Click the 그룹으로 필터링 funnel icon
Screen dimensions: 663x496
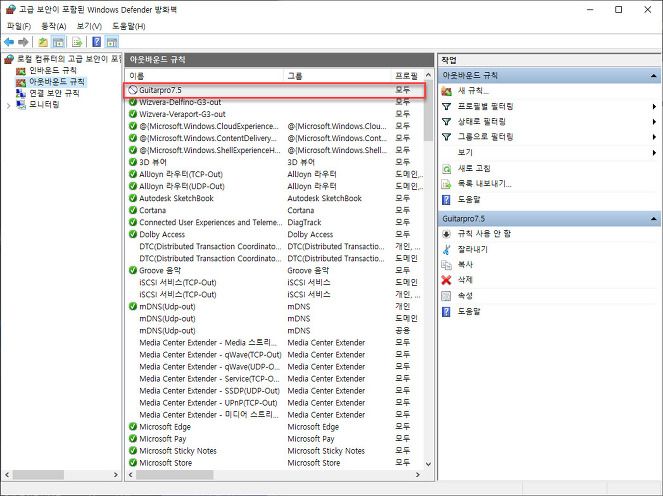click(x=447, y=137)
